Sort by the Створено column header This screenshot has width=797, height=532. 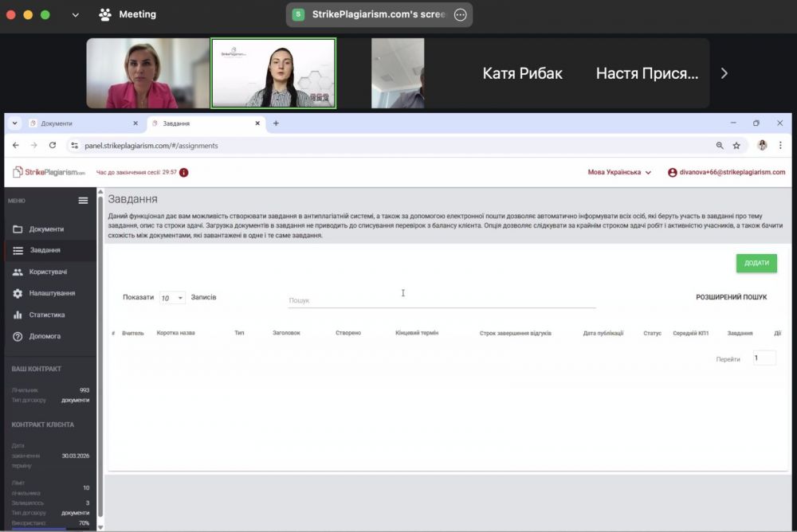point(348,333)
